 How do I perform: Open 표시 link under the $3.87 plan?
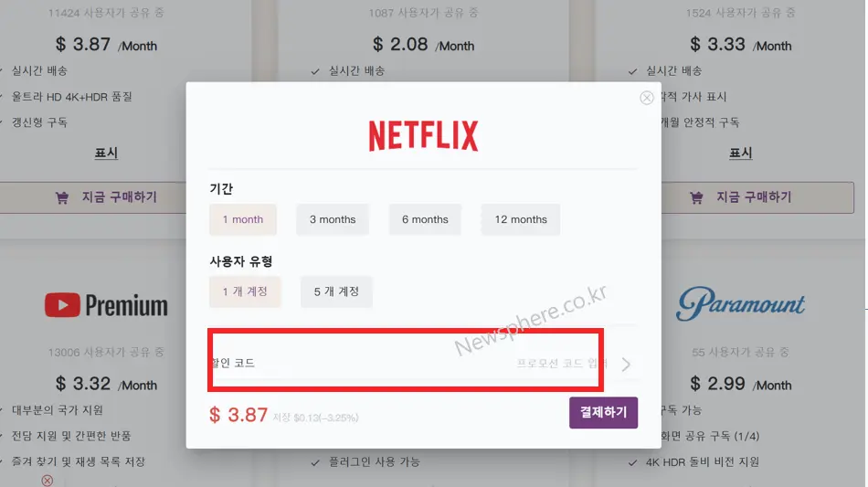pyautogui.click(x=106, y=153)
